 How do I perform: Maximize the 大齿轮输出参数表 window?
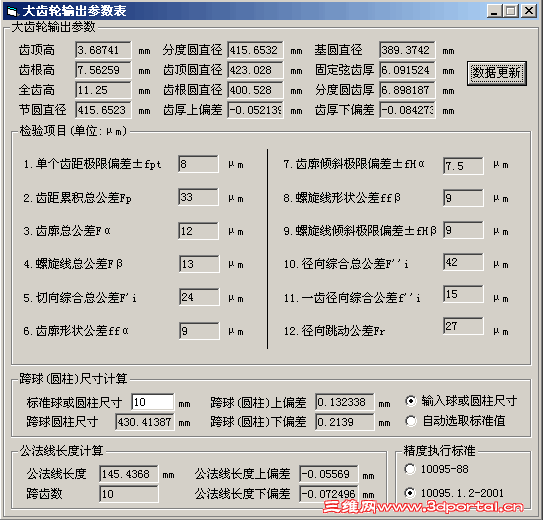tap(511, 11)
